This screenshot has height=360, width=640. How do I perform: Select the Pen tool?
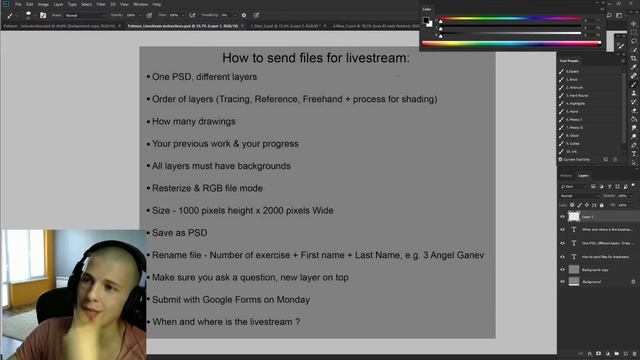[634, 145]
